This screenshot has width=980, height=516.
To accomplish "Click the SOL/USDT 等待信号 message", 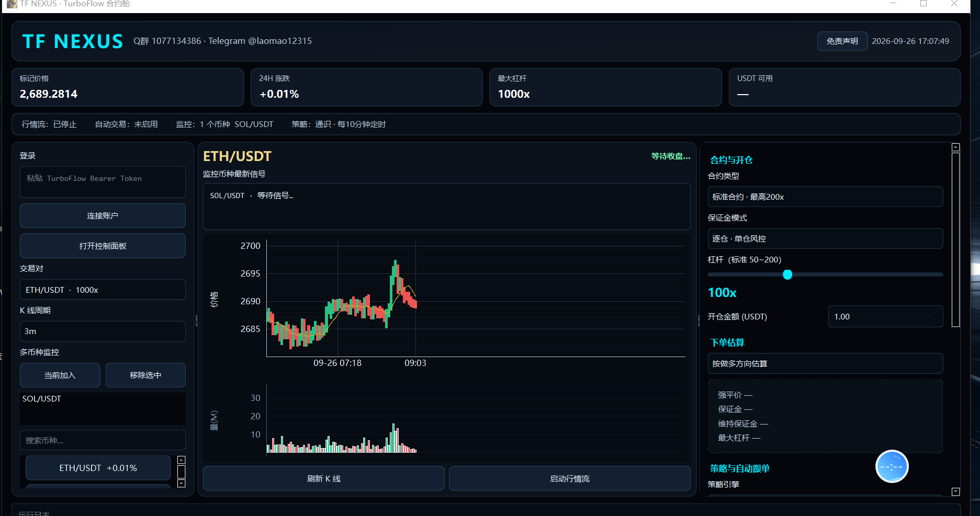I will pos(252,196).
